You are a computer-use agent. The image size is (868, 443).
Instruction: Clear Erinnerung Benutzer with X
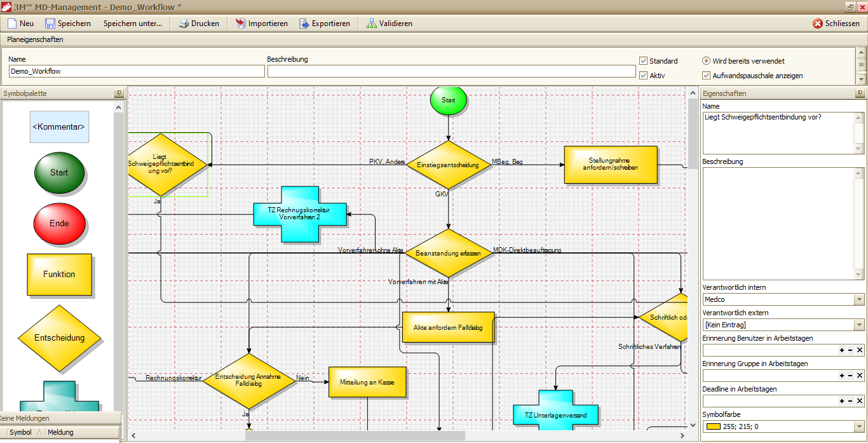(859, 350)
